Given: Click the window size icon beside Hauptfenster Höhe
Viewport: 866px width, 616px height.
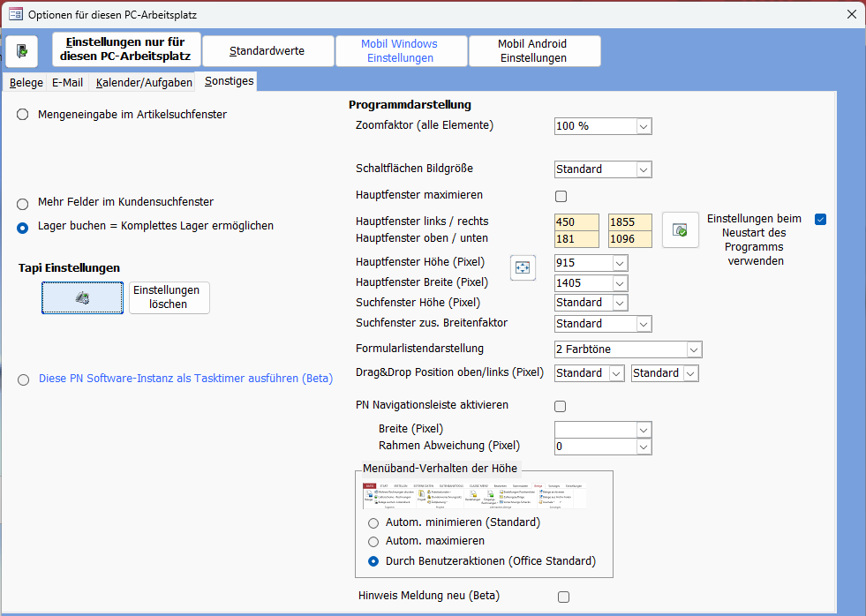Looking at the screenshot, I should click(x=523, y=267).
